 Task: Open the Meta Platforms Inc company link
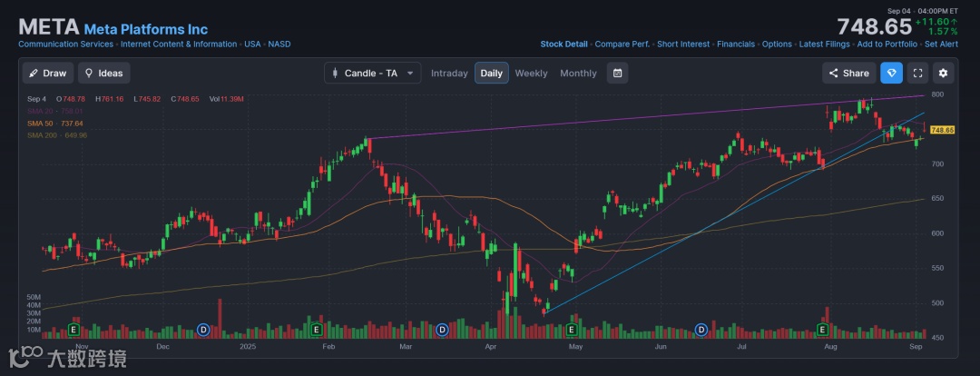pos(145,29)
